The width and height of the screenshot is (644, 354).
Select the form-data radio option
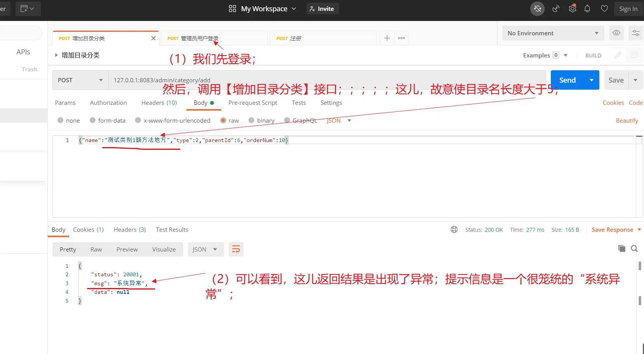93,120
